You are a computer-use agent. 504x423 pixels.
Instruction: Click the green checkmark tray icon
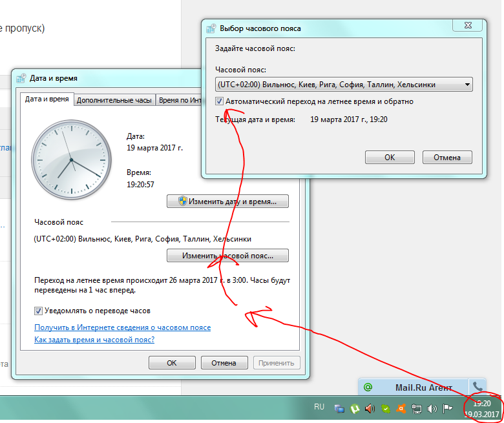385,408
